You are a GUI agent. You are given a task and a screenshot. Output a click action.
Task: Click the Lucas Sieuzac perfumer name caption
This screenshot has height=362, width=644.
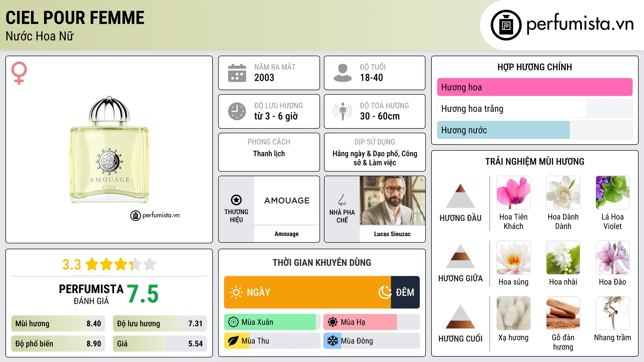392,234
